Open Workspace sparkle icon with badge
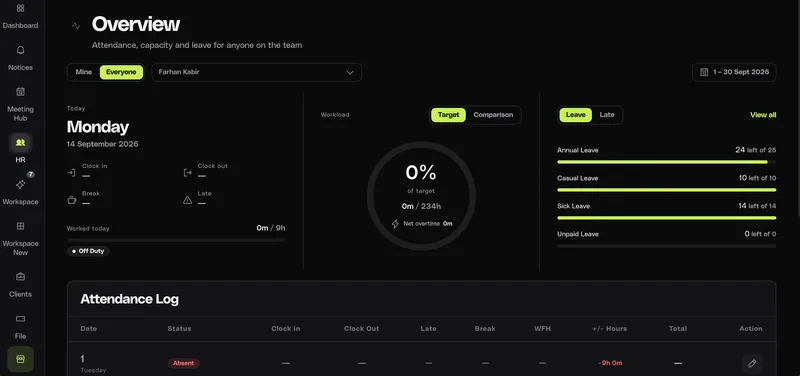The width and height of the screenshot is (800, 376). click(x=20, y=185)
